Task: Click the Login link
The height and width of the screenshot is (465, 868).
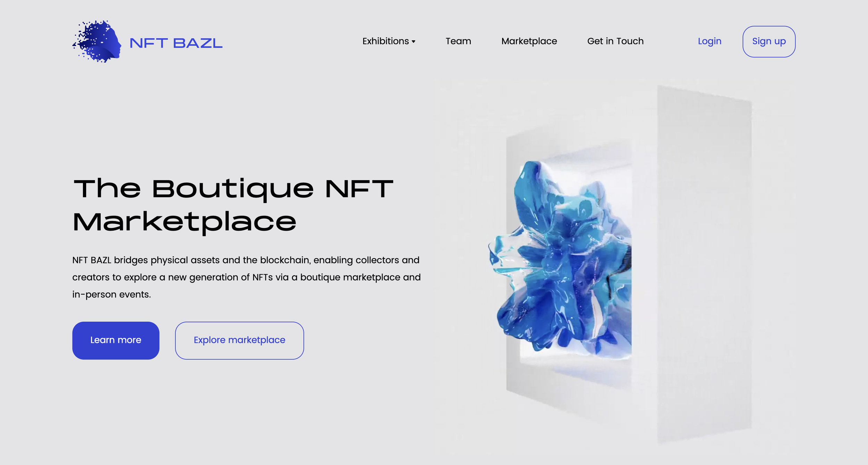Action: coord(710,41)
